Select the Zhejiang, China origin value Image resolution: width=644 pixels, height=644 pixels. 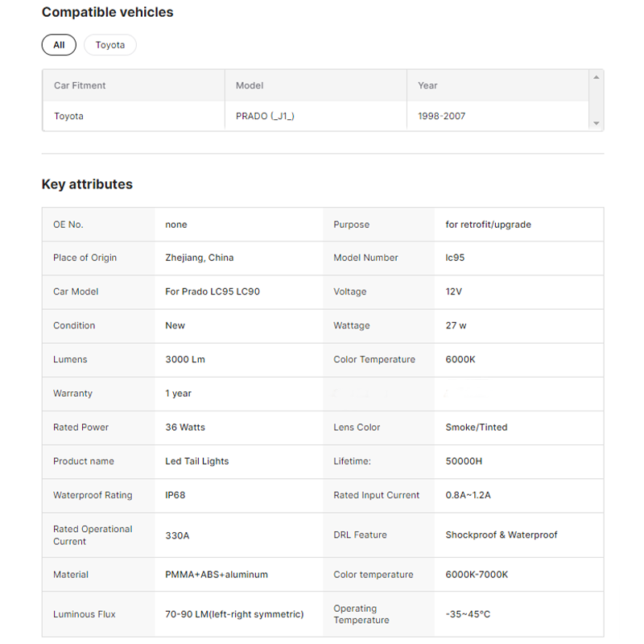(199, 258)
